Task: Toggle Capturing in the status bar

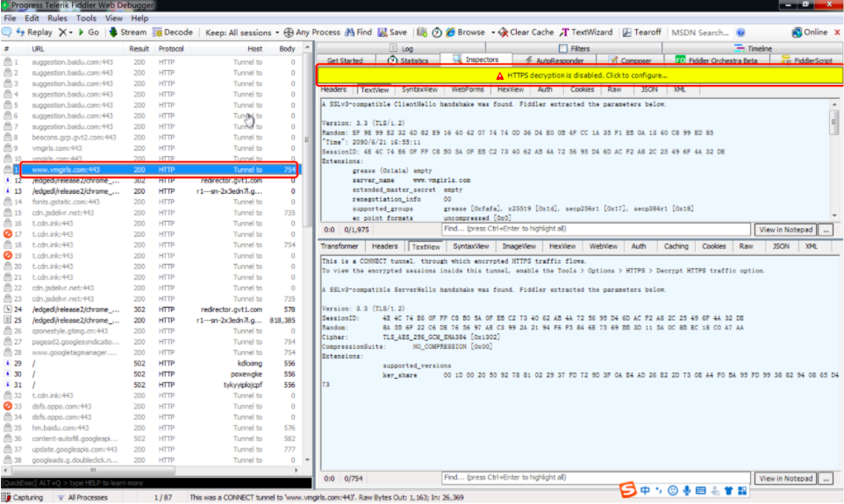Action: (x=23, y=498)
